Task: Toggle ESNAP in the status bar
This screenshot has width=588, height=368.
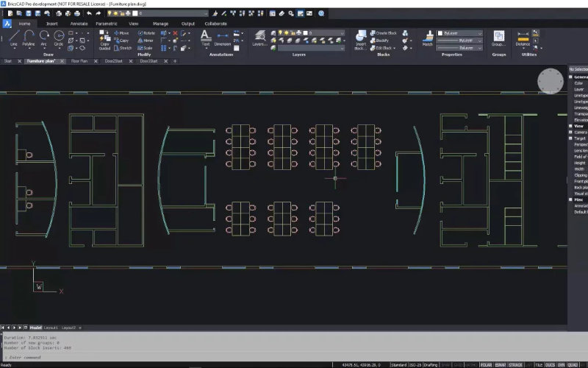Action: [x=500, y=364]
